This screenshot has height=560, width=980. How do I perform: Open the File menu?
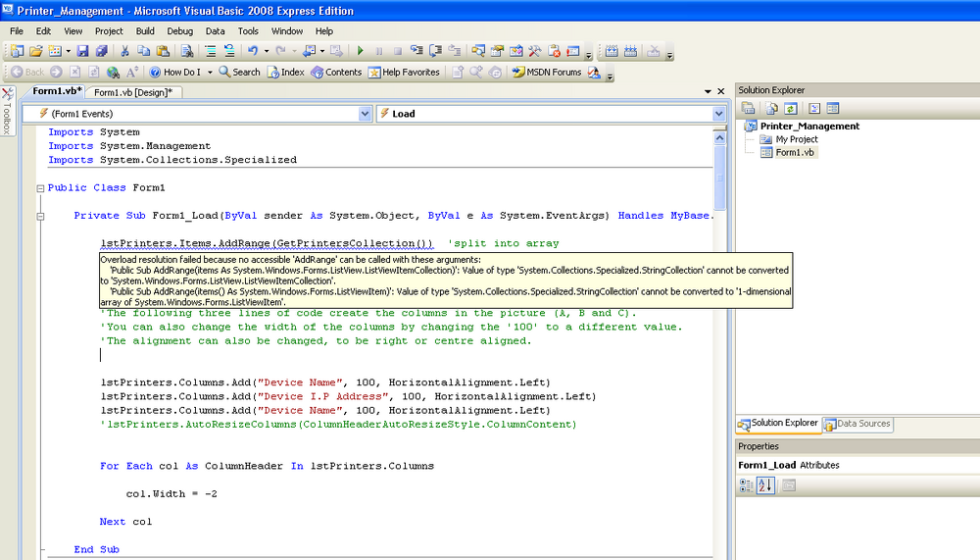[x=17, y=30]
